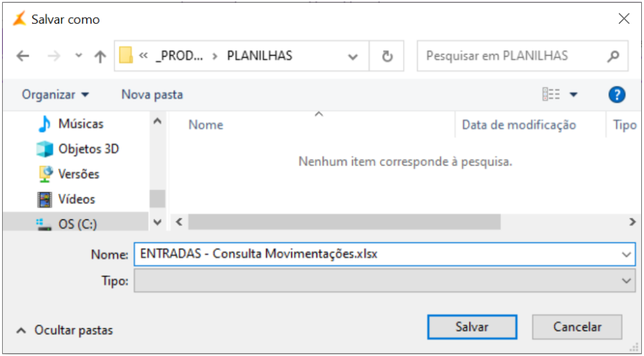Open Vídeos in the sidebar

pos(76,199)
